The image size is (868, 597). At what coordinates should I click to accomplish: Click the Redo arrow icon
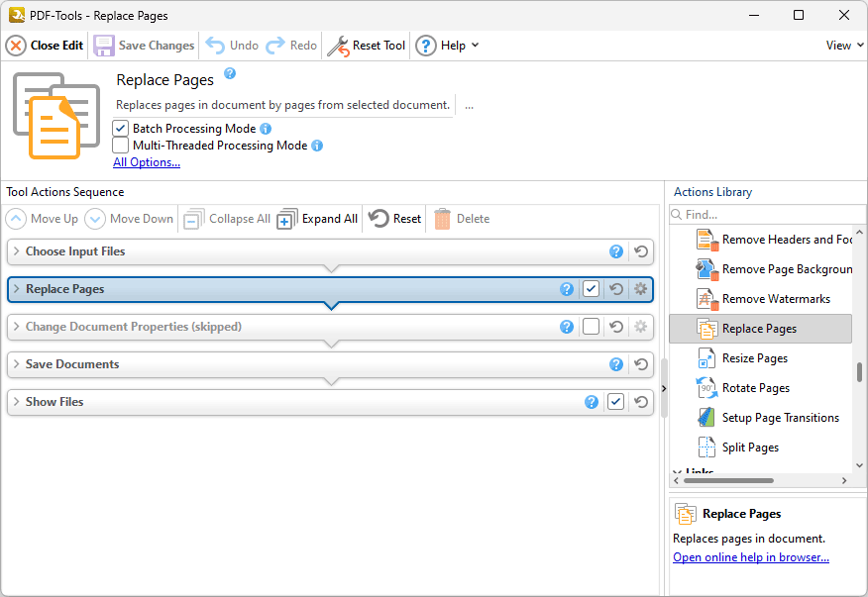[275, 46]
